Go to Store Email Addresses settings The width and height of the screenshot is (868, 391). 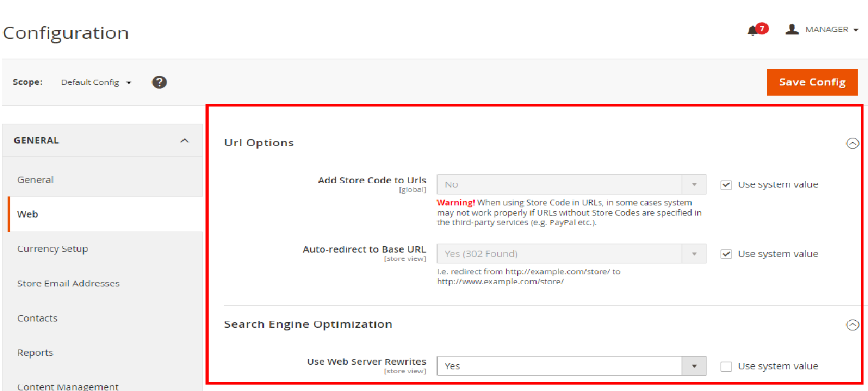[68, 283]
